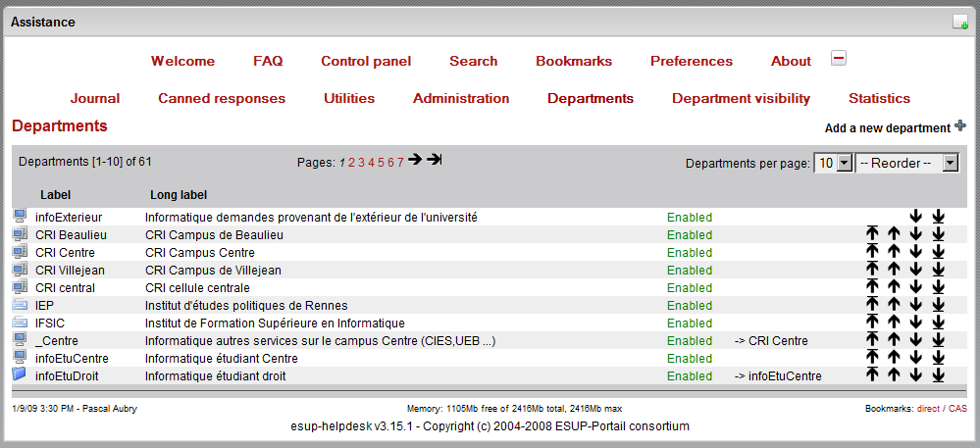Click the next page arrow icon

pyautogui.click(x=415, y=160)
